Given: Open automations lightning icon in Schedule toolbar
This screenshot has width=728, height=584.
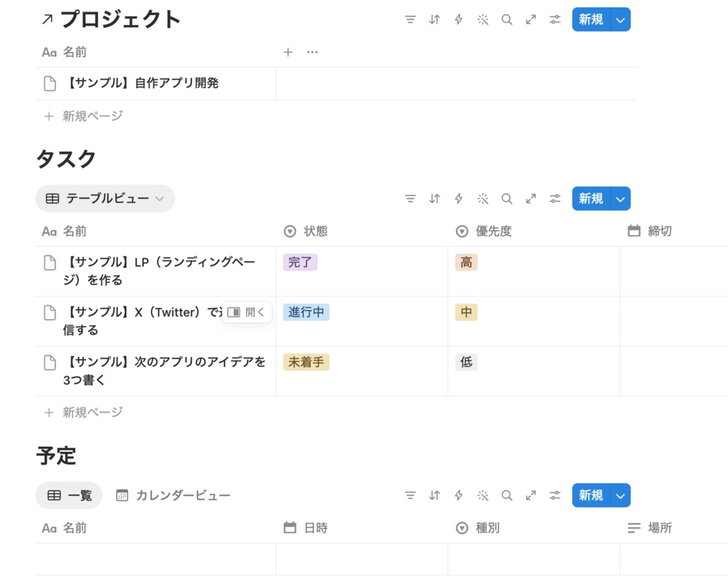Looking at the screenshot, I should 459,495.
